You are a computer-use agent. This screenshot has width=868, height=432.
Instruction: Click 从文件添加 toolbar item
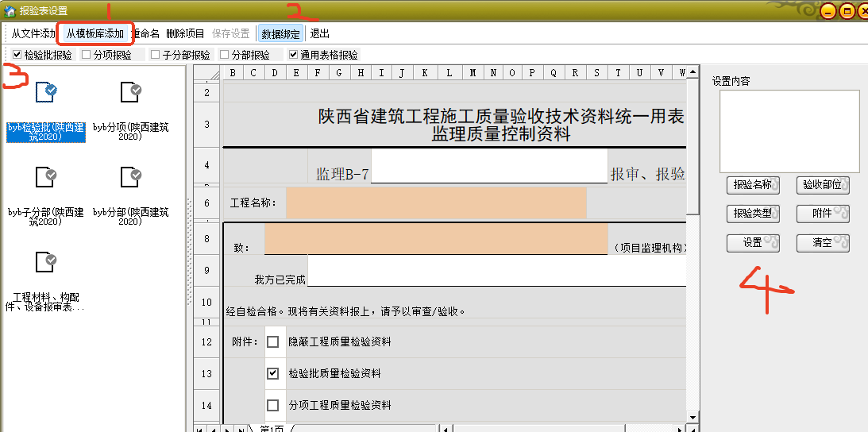[x=33, y=34]
